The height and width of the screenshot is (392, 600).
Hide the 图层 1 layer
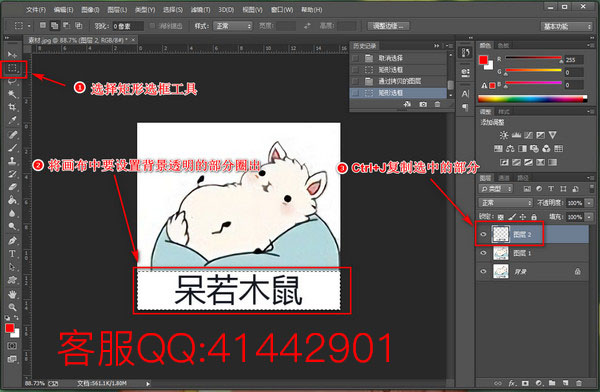click(483, 253)
